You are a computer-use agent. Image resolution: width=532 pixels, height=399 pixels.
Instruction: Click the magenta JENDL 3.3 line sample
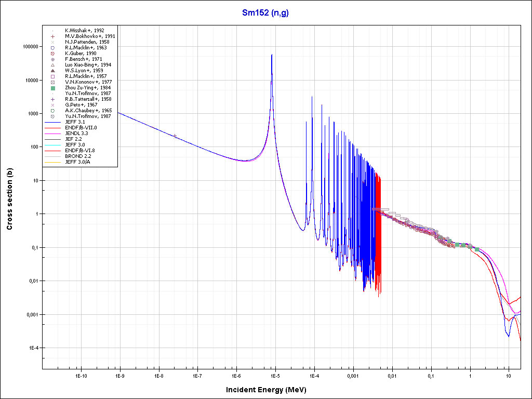[x=53, y=134]
